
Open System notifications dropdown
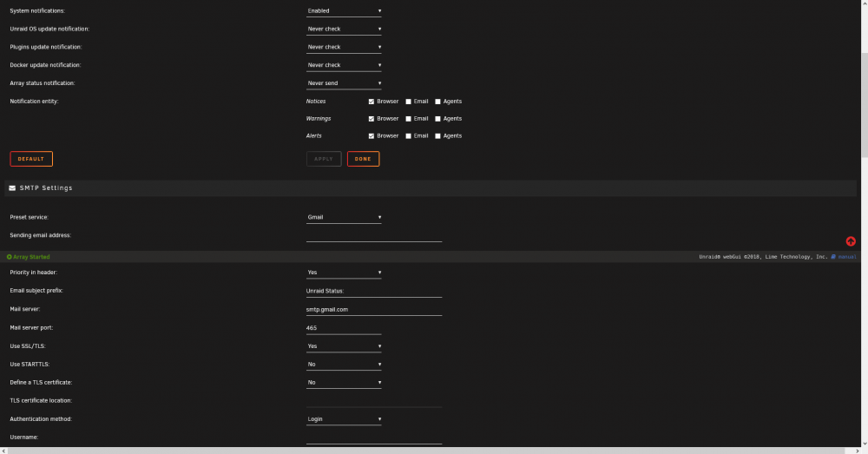[x=344, y=11]
